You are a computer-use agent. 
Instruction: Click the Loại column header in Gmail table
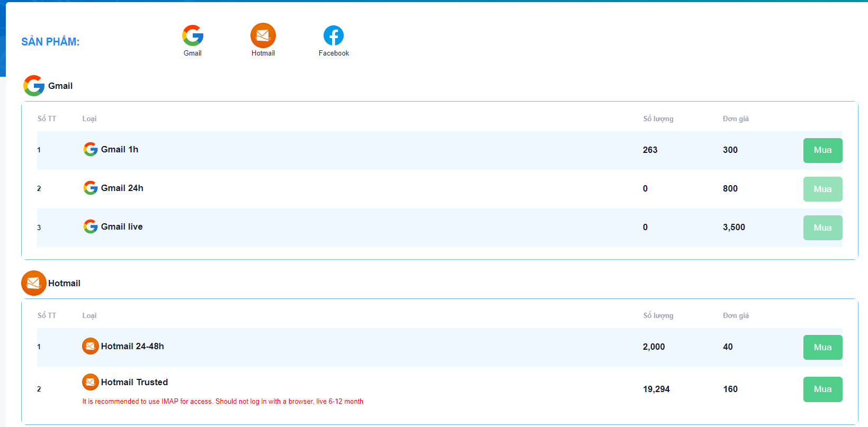(90, 119)
